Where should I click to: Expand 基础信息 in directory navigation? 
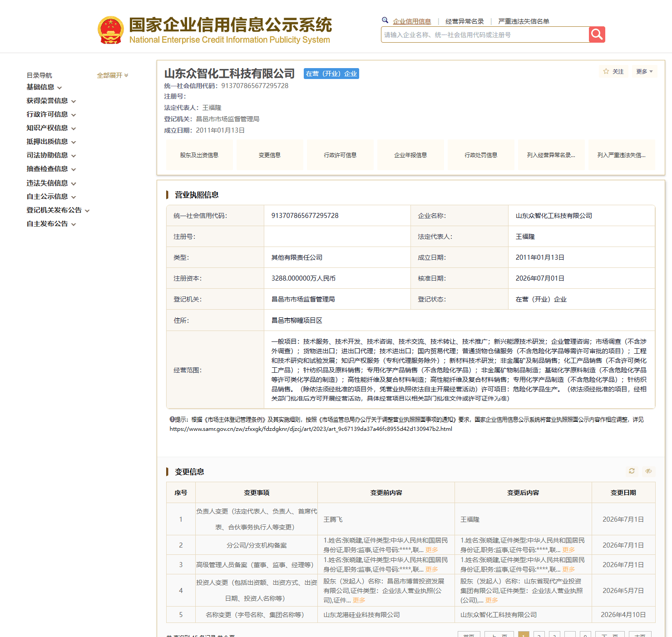(x=44, y=87)
